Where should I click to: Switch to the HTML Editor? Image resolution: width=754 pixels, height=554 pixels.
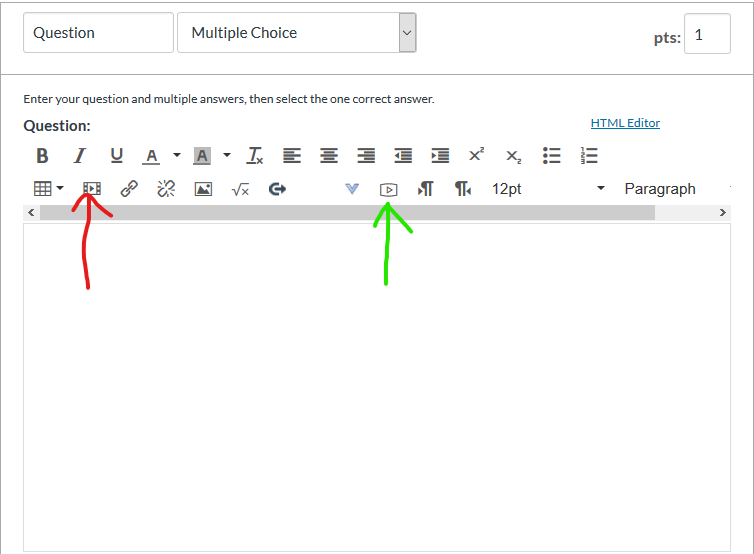[625, 123]
